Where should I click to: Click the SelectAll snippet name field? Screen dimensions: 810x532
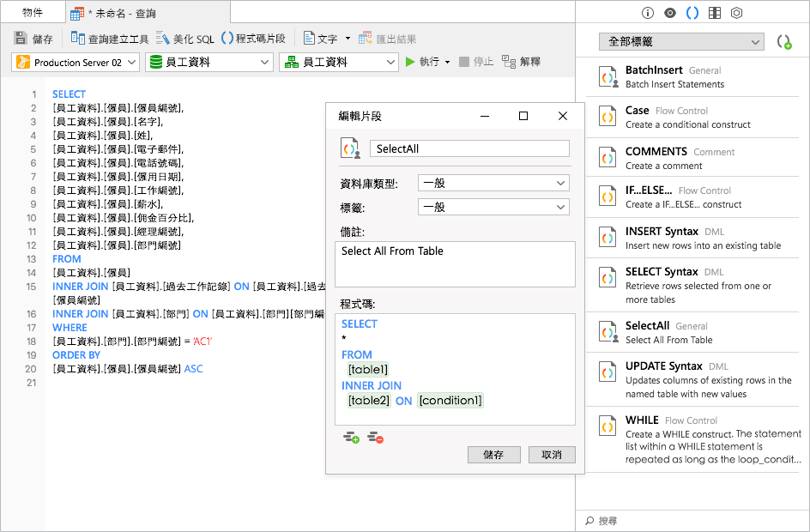click(x=469, y=148)
